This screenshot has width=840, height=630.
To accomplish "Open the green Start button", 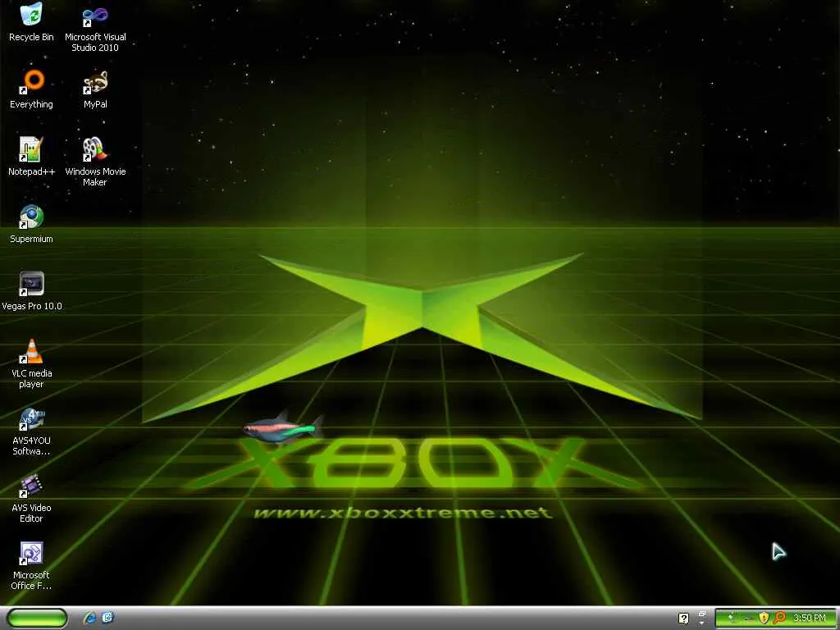I will [x=37, y=618].
